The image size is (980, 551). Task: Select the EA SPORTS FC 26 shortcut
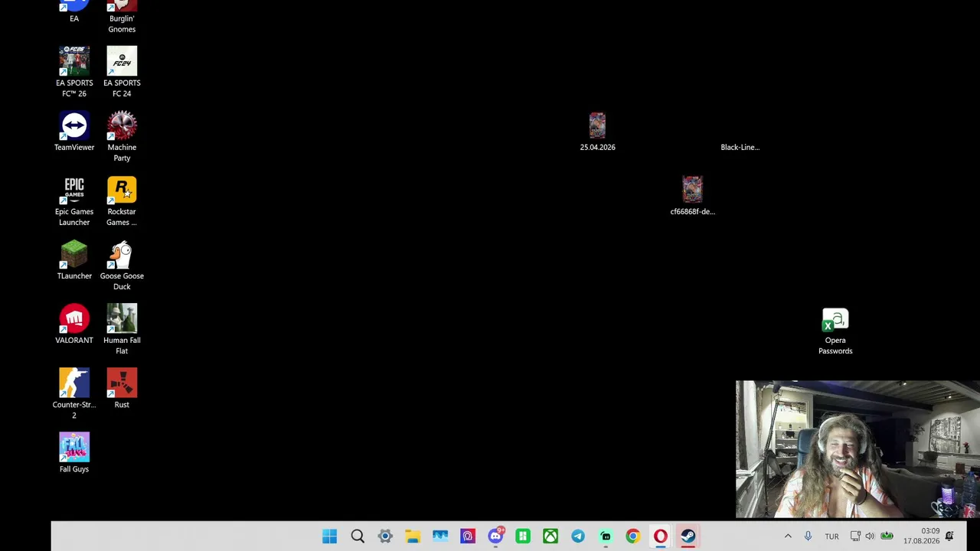[74, 72]
